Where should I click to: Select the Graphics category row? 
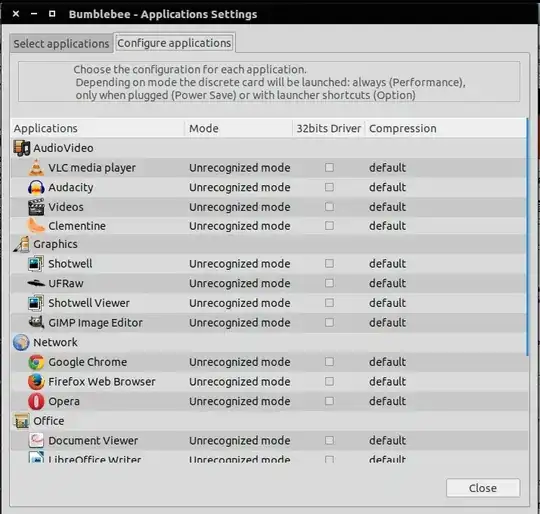269,244
